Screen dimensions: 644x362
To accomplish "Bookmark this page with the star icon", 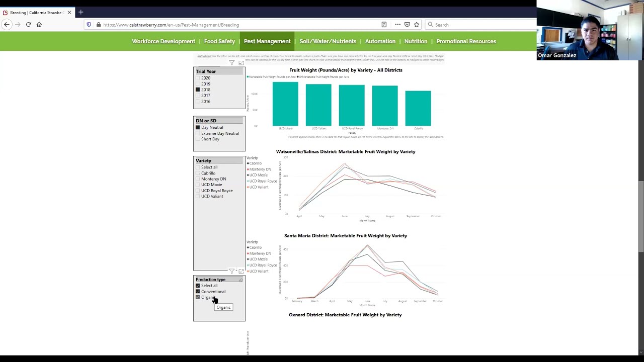I will click(x=417, y=25).
